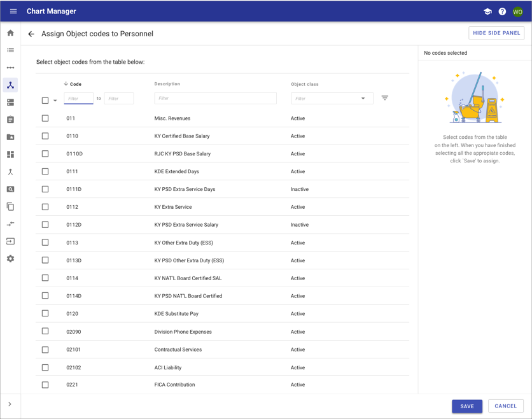Click KY PSD Extra Service Days text
The width and height of the screenshot is (532, 419).
[x=185, y=189]
